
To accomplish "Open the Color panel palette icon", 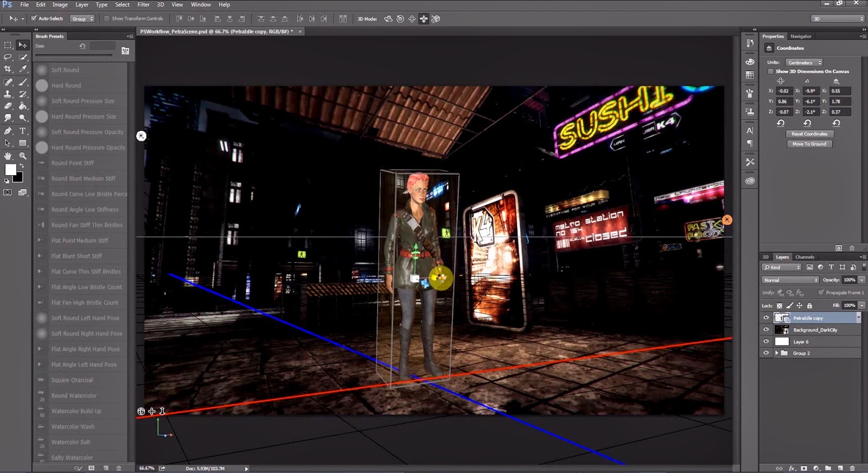I will tap(750, 62).
